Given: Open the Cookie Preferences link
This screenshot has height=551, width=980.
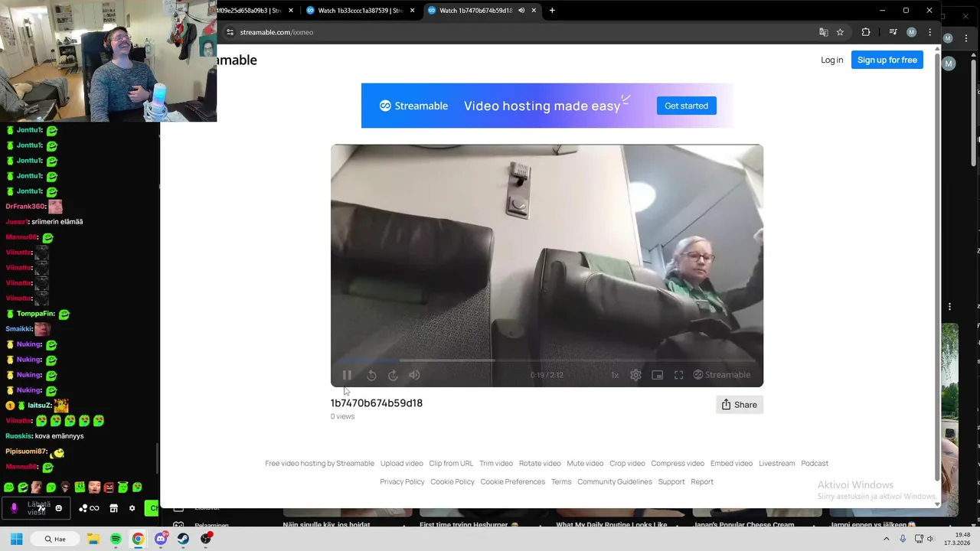Looking at the screenshot, I should click(x=512, y=481).
